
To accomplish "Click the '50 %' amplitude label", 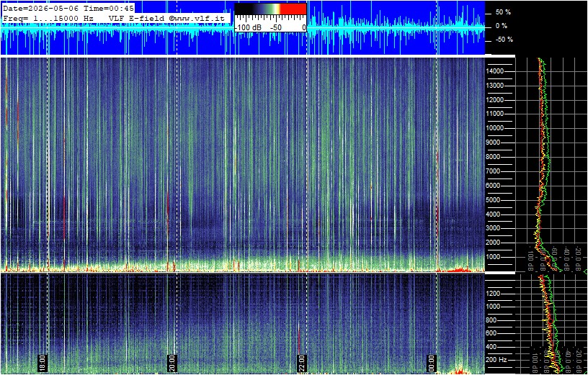I will [x=503, y=12].
